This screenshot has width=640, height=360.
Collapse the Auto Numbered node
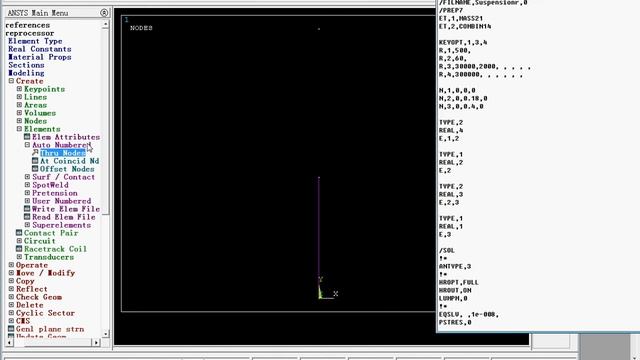click(x=27, y=145)
